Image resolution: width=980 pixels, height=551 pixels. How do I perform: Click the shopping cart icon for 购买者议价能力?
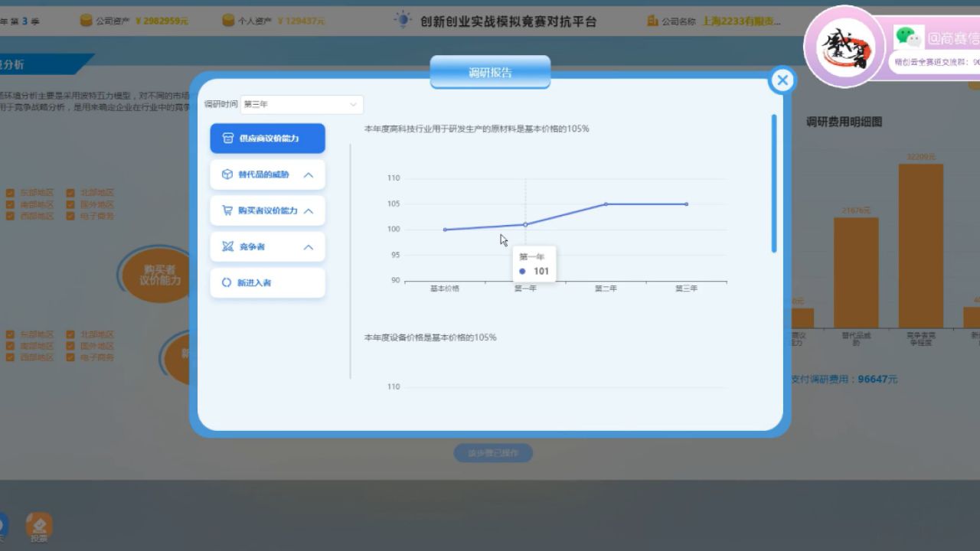click(226, 210)
